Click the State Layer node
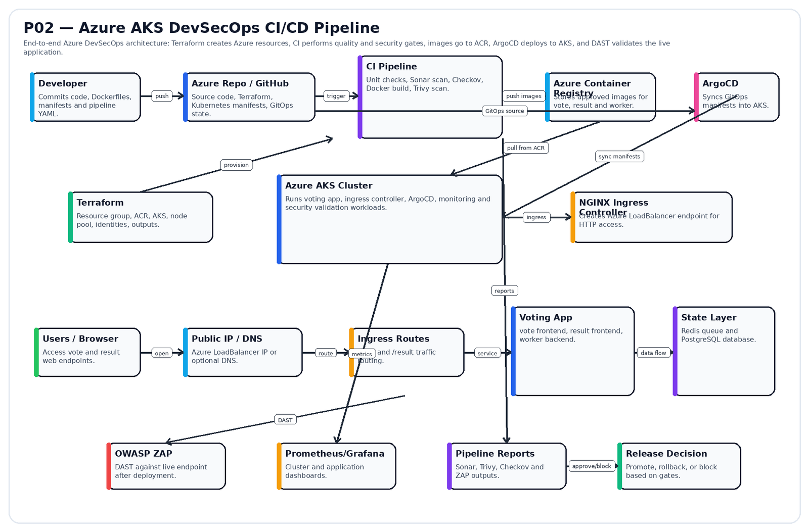The width and height of the screenshot is (809, 532). tap(724, 351)
